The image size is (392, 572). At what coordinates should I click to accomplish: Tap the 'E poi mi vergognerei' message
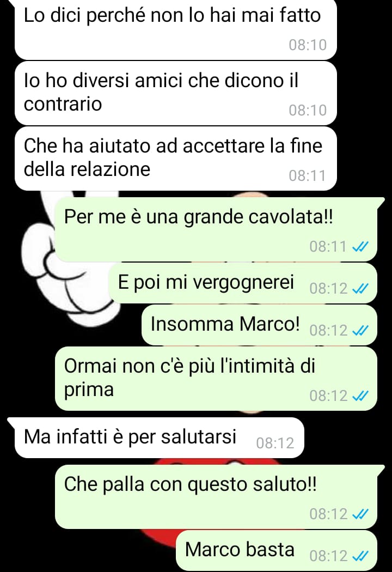pos(243,283)
